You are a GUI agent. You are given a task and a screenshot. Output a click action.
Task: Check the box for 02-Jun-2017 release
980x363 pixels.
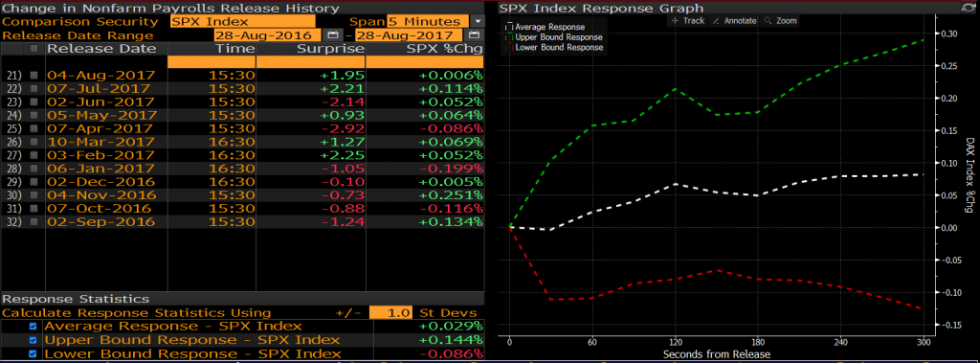[x=33, y=102]
